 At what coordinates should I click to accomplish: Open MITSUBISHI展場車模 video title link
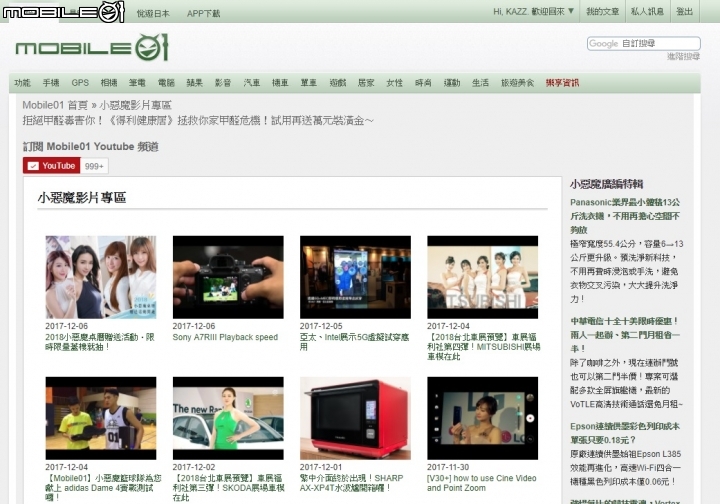pyautogui.click(x=484, y=347)
